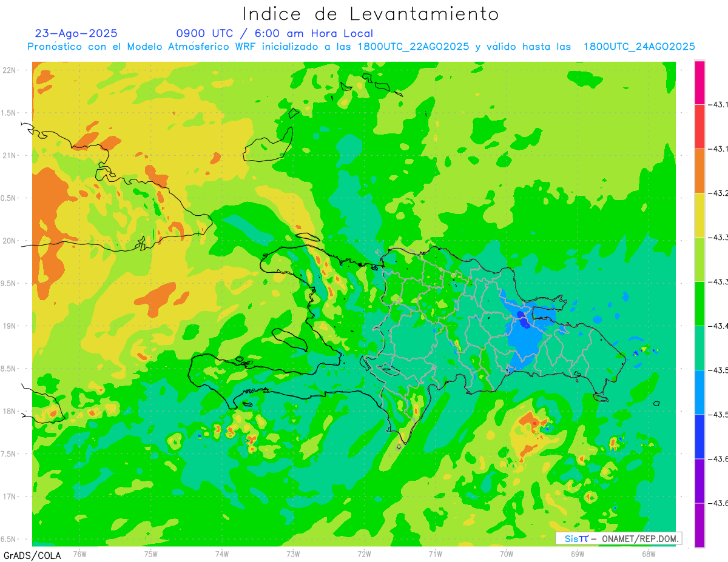Click the '20N' latitude label
This screenshot has height=562, width=728.
(x=10, y=241)
